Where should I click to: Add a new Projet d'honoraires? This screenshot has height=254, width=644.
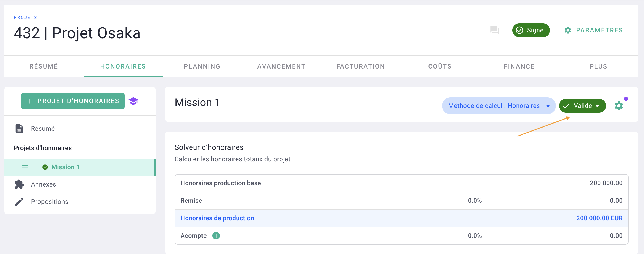point(73,101)
